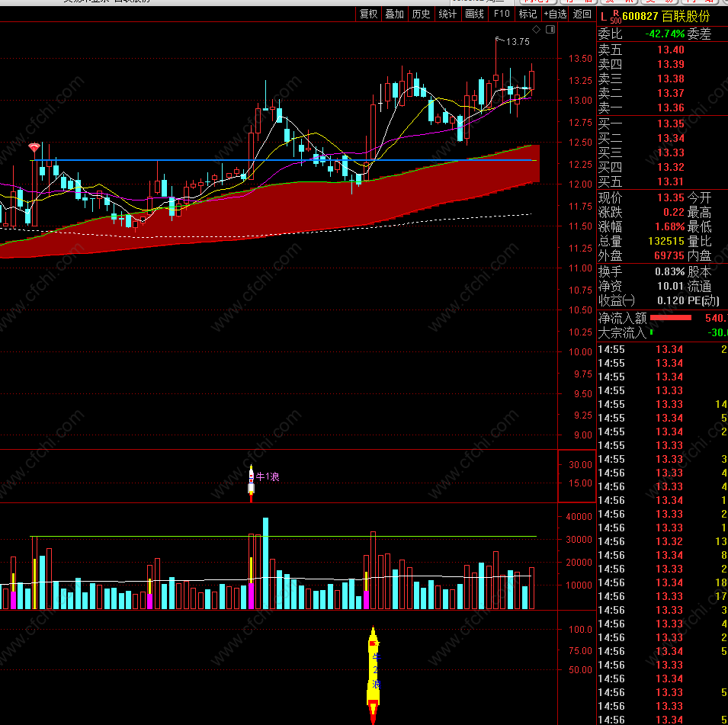Click the 13.75 high price flag
This screenshot has height=725, width=728.
[513, 41]
